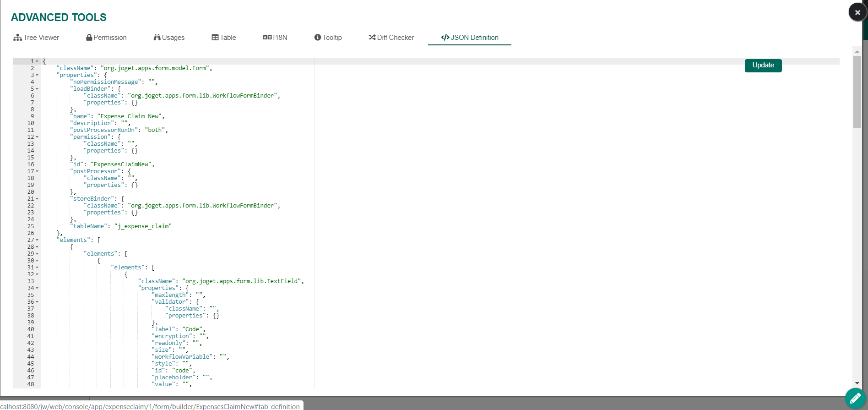Click the I18N language icon
This screenshot has width=868, height=410.
point(267,38)
